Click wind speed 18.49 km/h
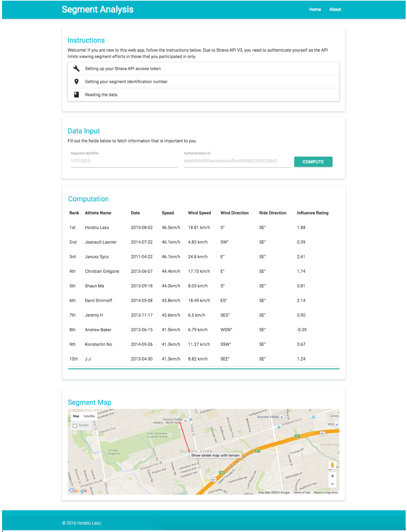Viewport: 407px width, 532px height. tap(199, 301)
